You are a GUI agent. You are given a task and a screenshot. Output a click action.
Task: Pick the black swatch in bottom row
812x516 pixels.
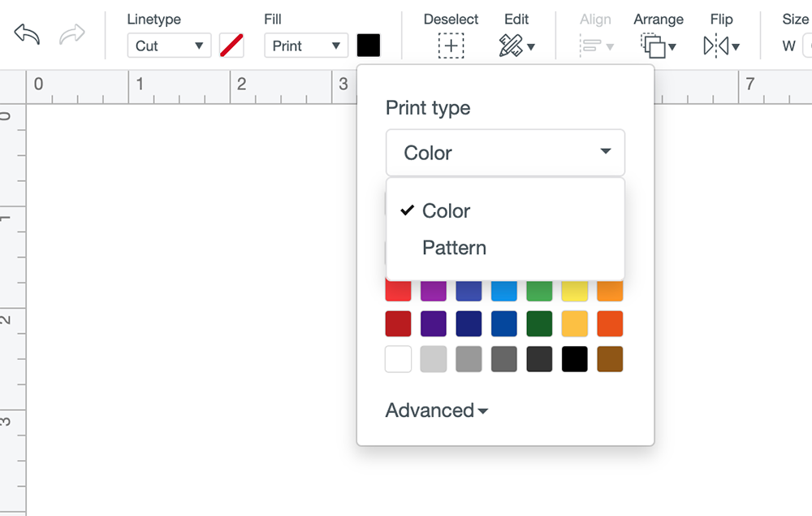pos(574,359)
